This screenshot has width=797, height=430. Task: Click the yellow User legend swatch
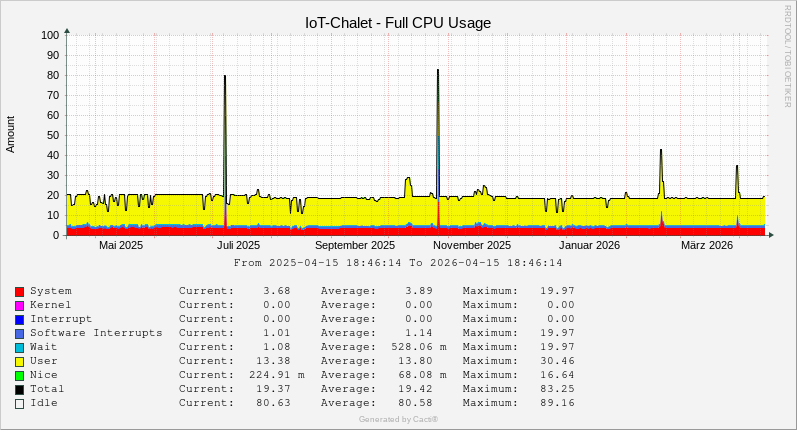click(x=19, y=361)
